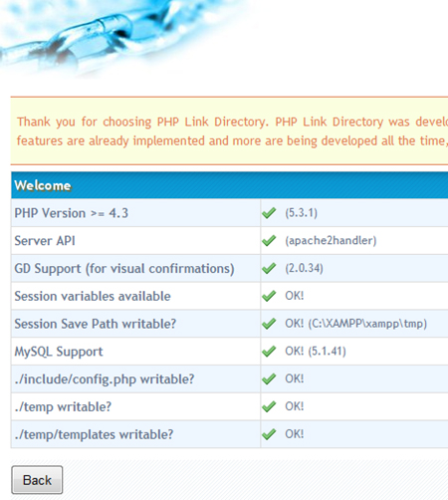Click the (2.0.34) GD version value
Image resolution: width=448 pixels, height=500 pixels.
point(304,268)
